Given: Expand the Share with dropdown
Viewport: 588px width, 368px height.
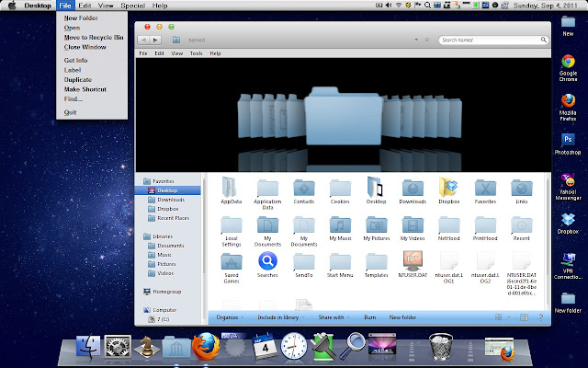Looking at the screenshot, I should (x=332, y=316).
